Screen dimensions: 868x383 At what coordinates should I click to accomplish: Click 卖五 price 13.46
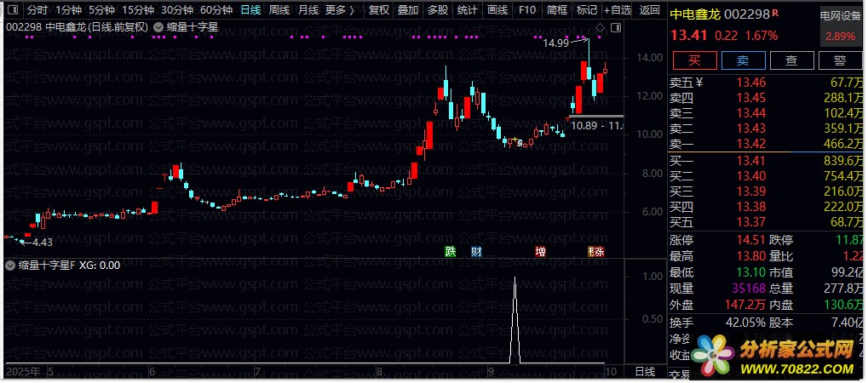[x=750, y=83]
